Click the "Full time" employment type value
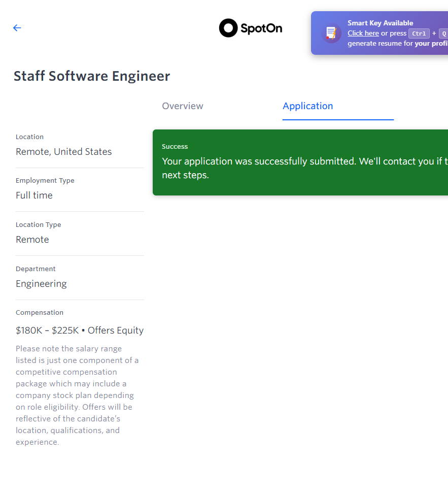448x495 pixels. (35, 195)
